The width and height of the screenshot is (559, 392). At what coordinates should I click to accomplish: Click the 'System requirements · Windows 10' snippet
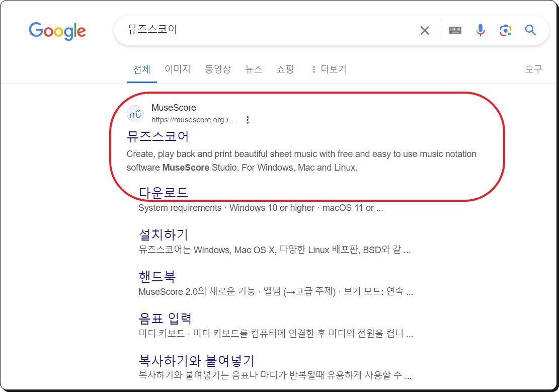pyautogui.click(x=261, y=208)
